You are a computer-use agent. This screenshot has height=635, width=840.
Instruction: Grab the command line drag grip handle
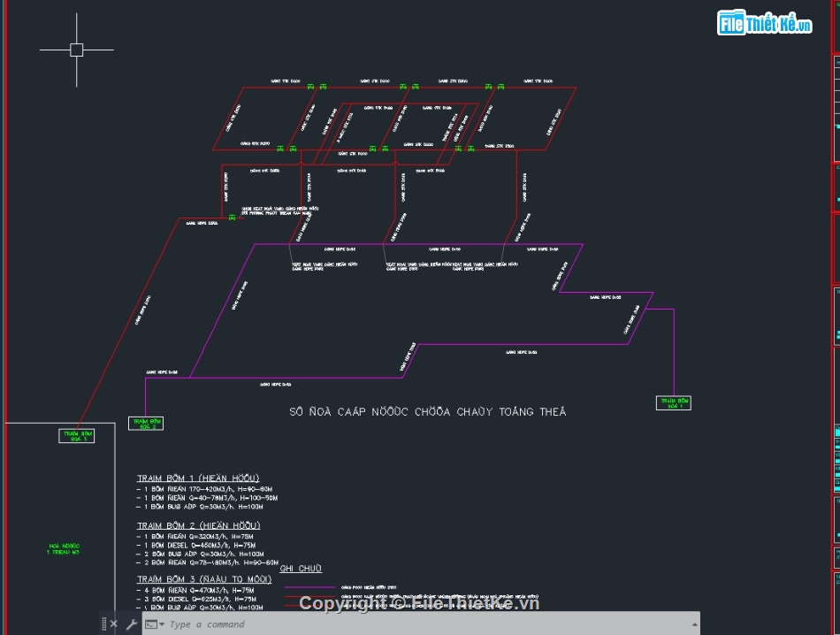tap(103, 624)
